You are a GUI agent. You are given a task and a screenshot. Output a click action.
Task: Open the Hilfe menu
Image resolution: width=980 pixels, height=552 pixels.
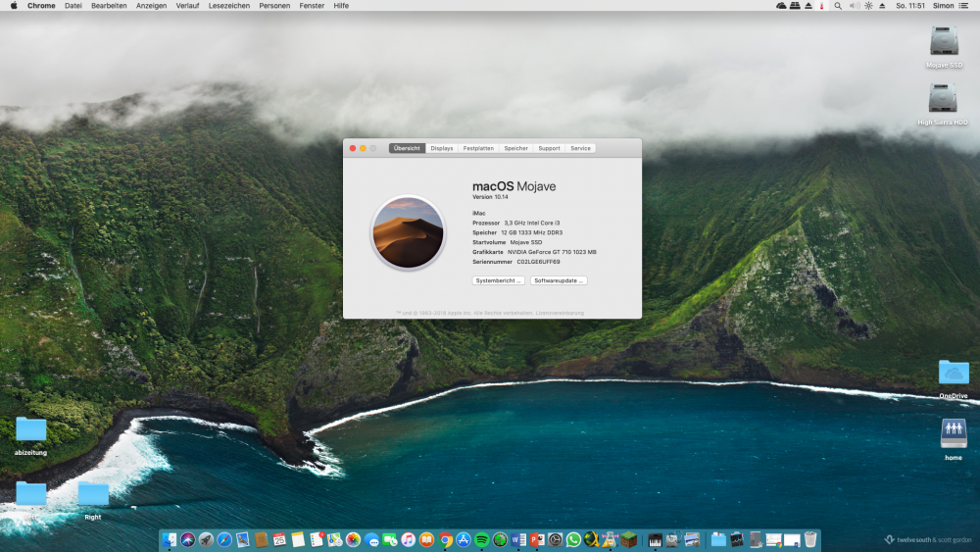point(341,6)
